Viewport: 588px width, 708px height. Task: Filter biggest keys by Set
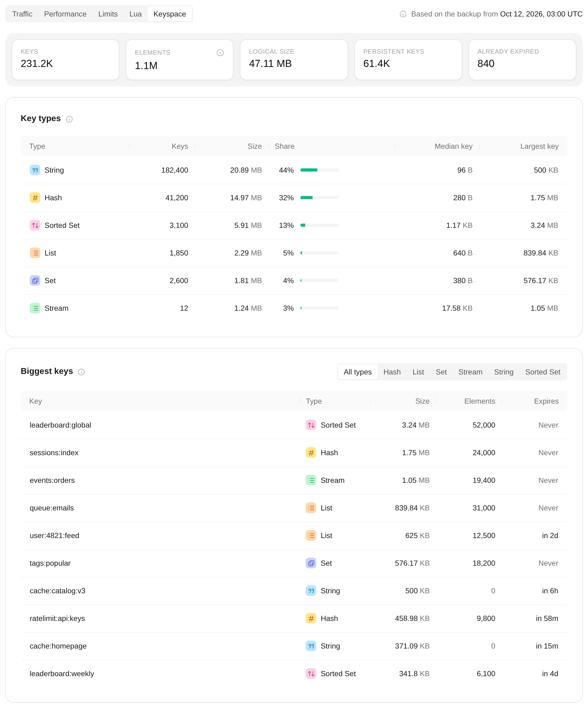441,372
